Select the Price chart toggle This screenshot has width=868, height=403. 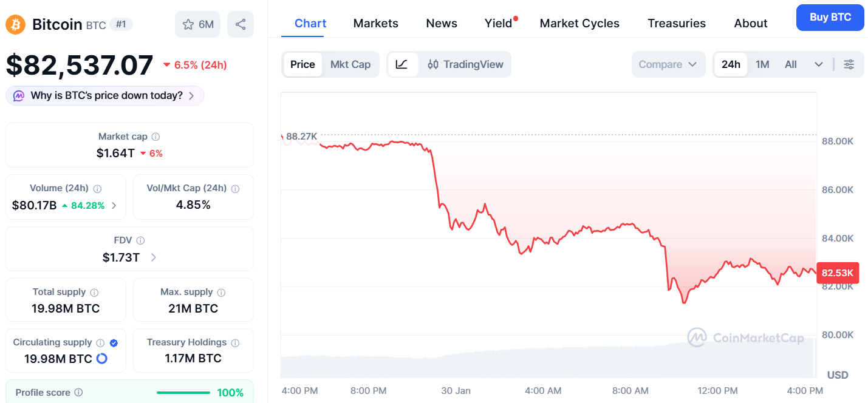click(302, 64)
